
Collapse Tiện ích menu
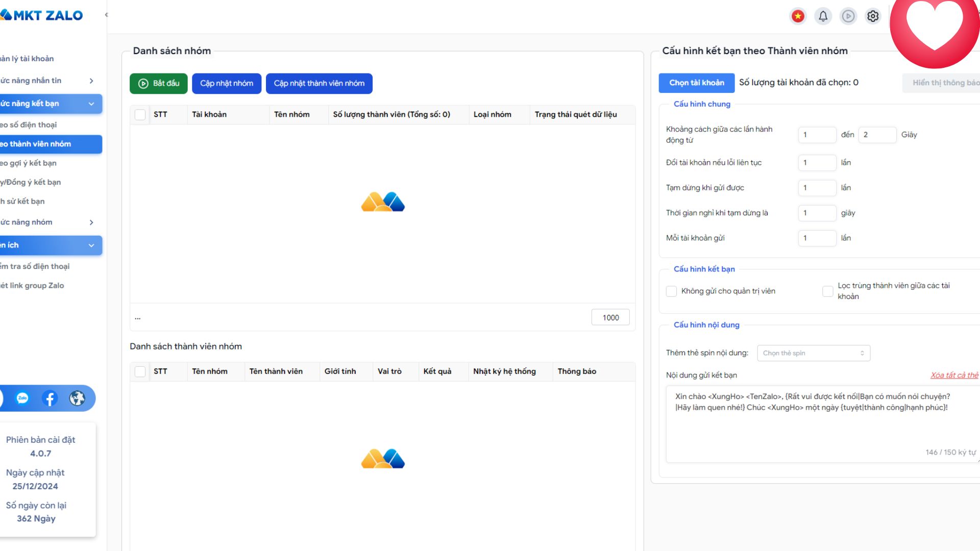point(50,245)
